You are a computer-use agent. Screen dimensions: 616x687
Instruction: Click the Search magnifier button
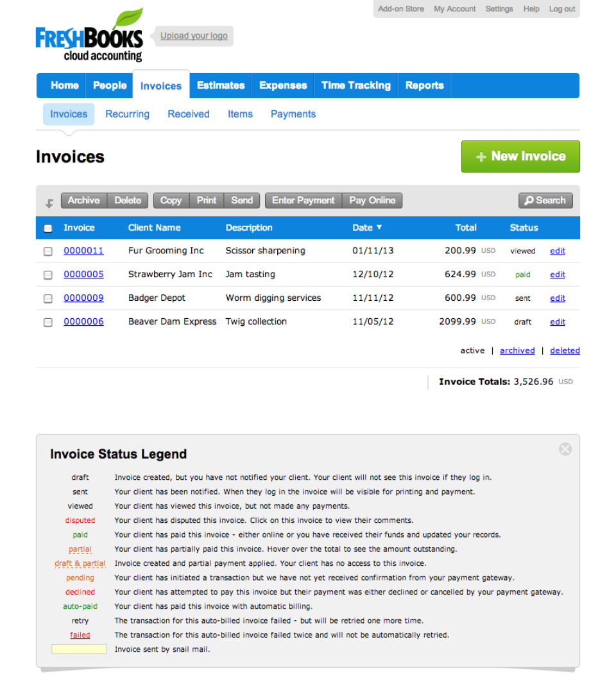pyautogui.click(x=545, y=200)
